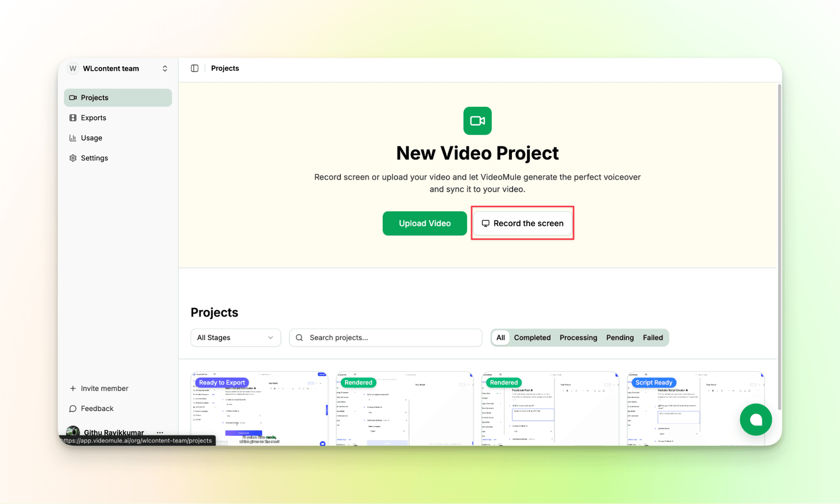Click Record the screen button
Viewport: 840px width, 504px height.
522,223
